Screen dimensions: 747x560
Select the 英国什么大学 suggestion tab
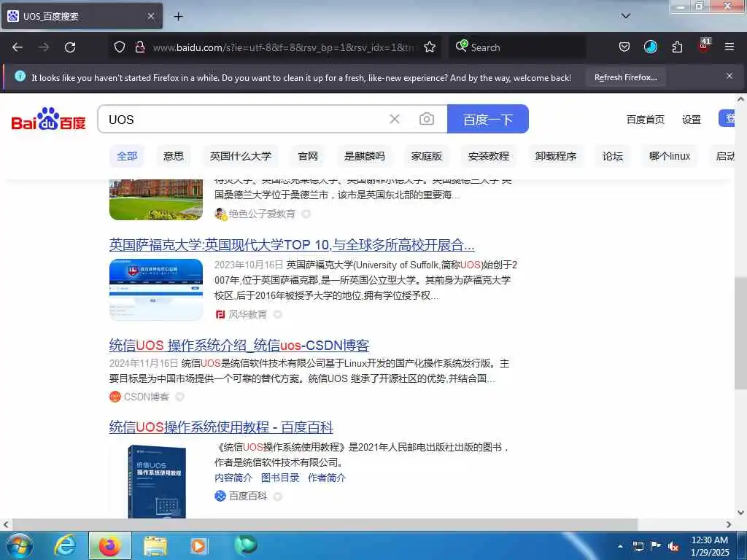pos(241,156)
